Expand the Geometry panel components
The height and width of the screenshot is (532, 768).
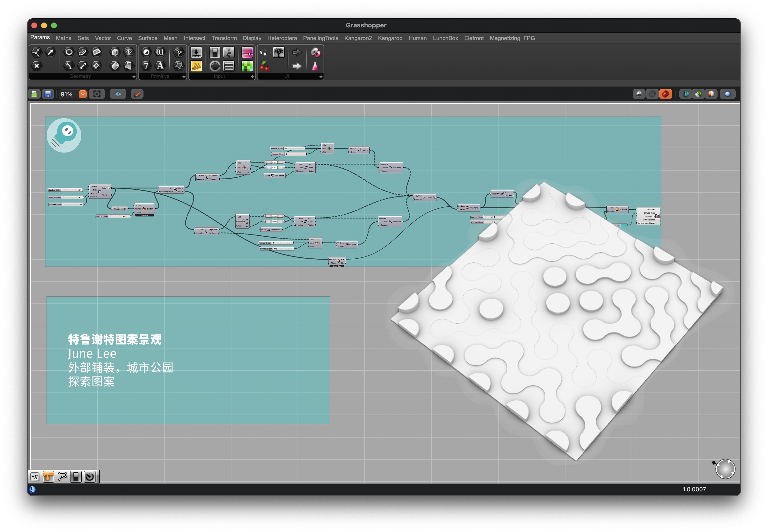[x=134, y=77]
